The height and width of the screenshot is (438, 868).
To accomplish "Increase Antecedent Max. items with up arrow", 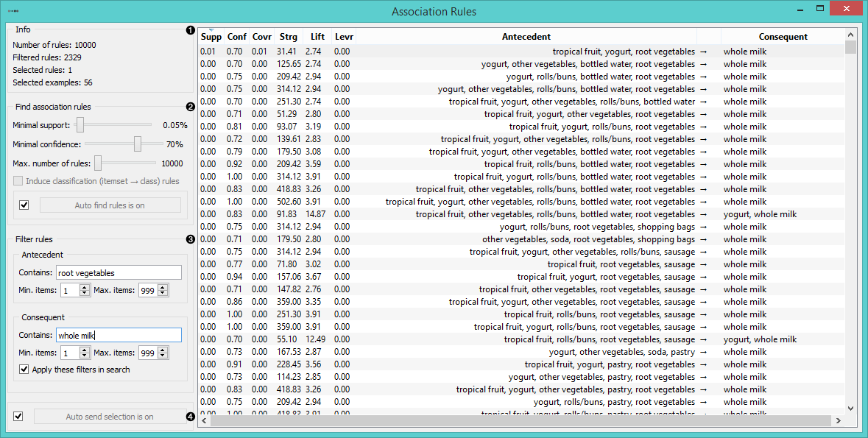I will click(x=163, y=287).
